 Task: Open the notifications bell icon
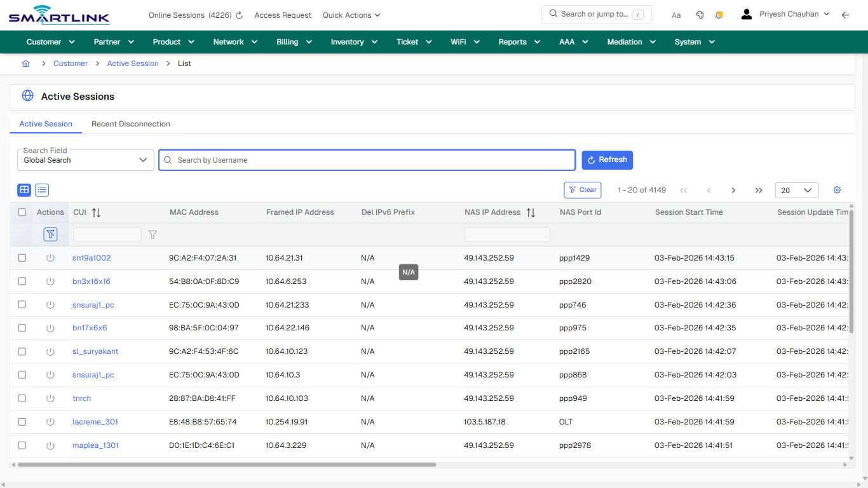(719, 14)
